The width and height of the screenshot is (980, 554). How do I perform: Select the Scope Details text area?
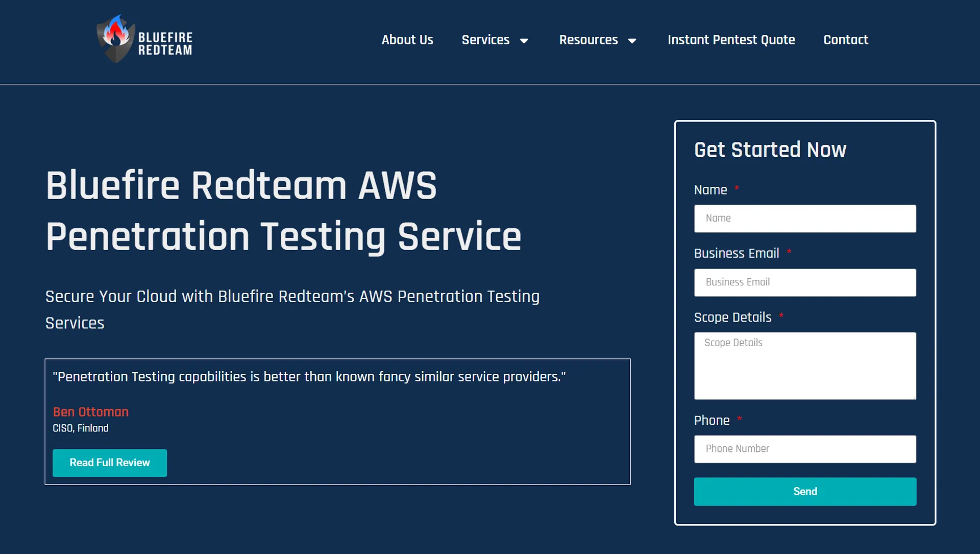click(x=805, y=366)
